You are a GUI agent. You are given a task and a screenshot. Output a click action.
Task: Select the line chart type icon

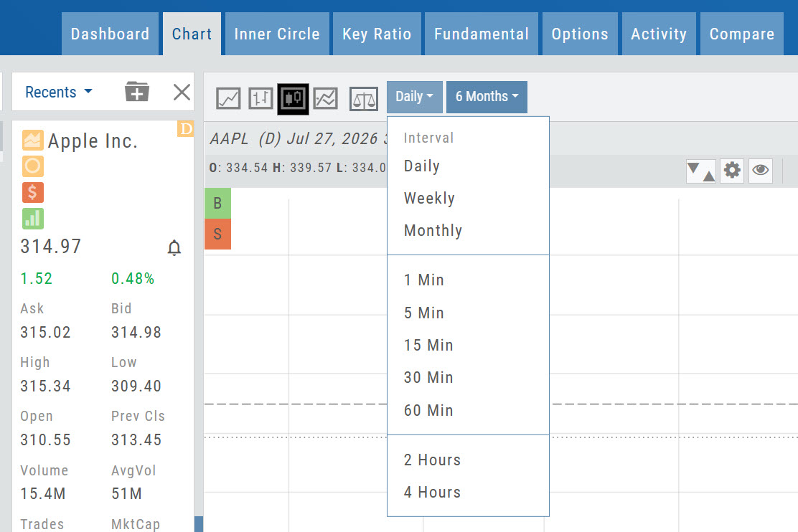[x=228, y=99]
